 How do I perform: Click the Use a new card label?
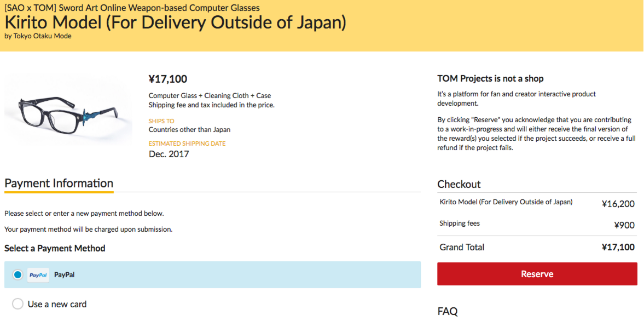[57, 304]
